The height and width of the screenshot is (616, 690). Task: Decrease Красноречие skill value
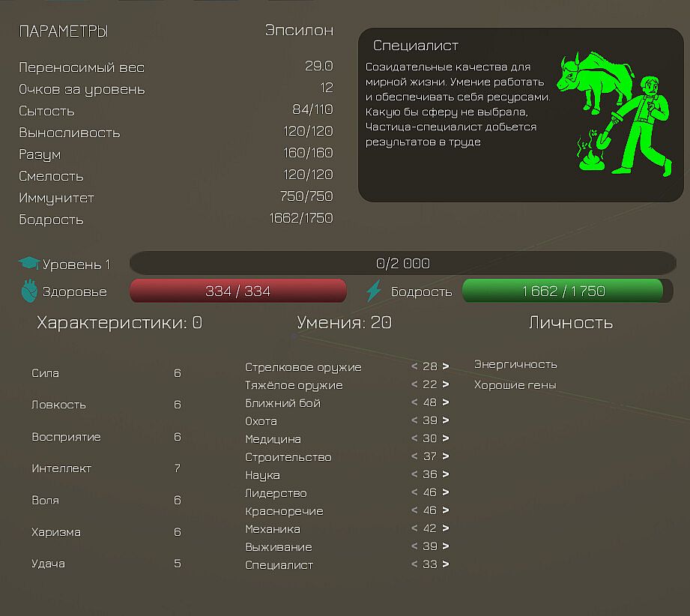[414, 510]
